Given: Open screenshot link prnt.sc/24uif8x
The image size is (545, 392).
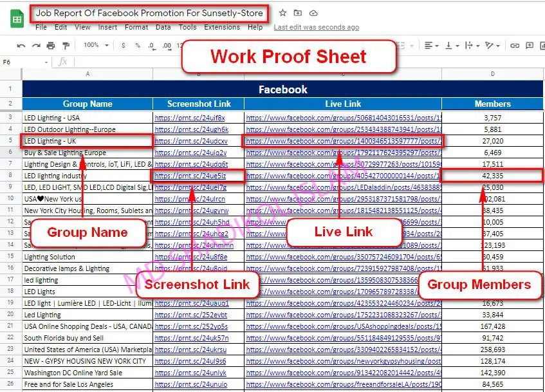Looking at the screenshot, I should [x=190, y=118].
